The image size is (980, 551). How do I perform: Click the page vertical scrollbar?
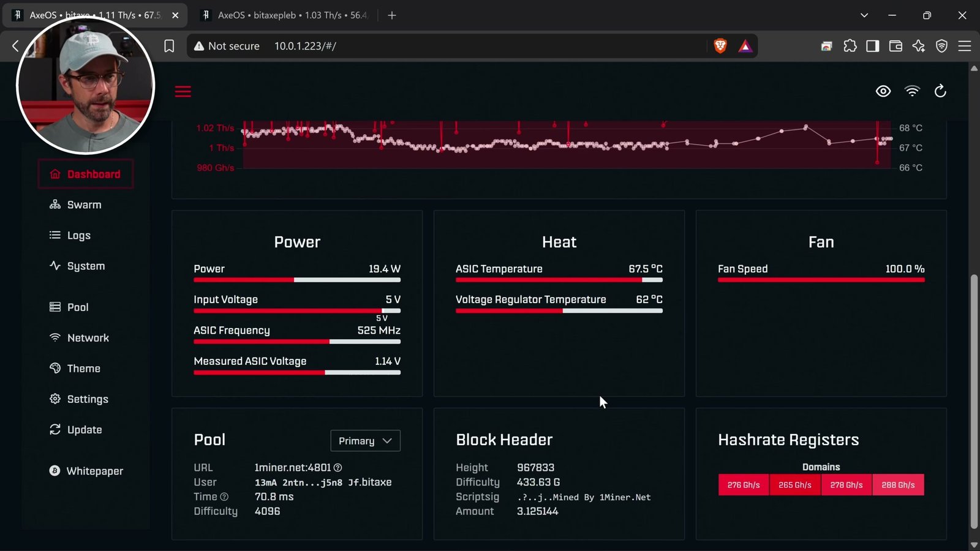(x=974, y=402)
